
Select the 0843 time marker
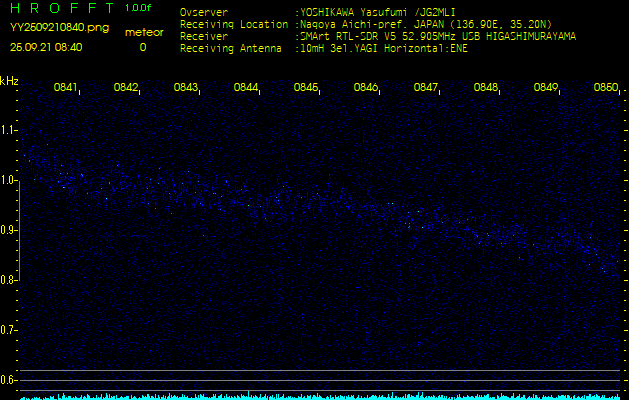tap(186, 88)
